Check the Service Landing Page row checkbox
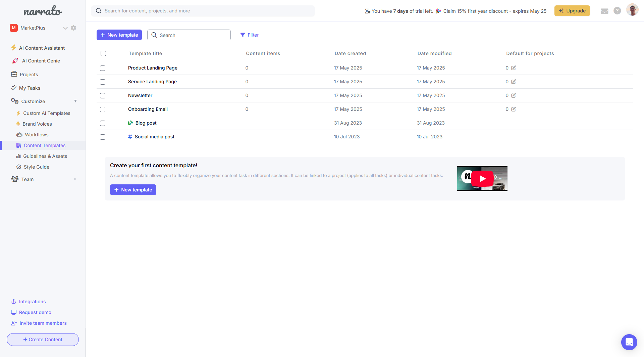The height and width of the screenshot is (357, 644). pyautogui.click(x=103, y=82)
